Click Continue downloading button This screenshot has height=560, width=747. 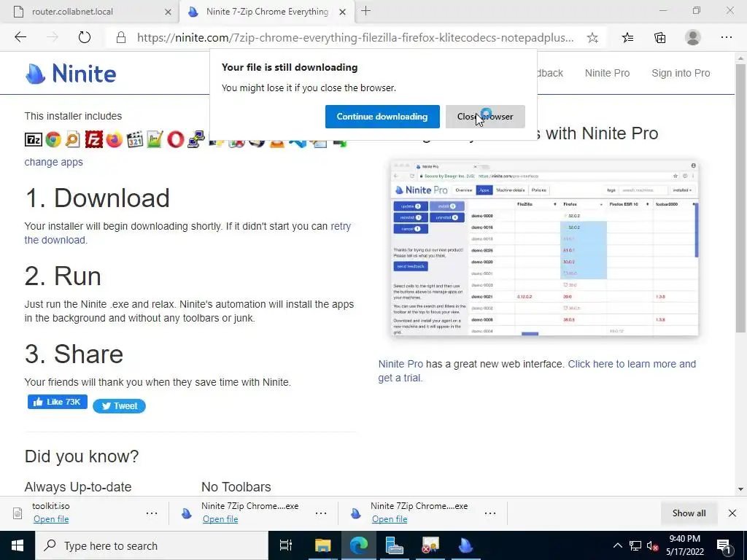[x=382, y=117]
